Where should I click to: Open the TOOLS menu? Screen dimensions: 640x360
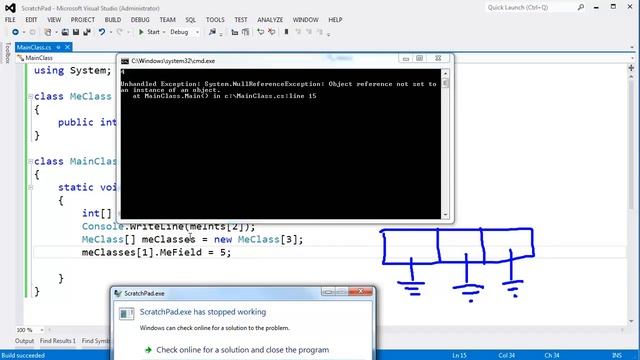pos(215,20)
